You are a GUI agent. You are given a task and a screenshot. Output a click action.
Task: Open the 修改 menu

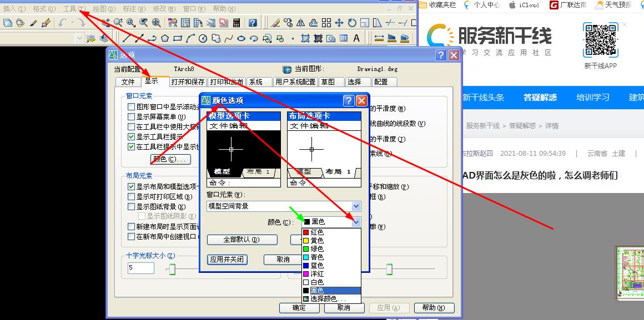(x=164, y=9)
